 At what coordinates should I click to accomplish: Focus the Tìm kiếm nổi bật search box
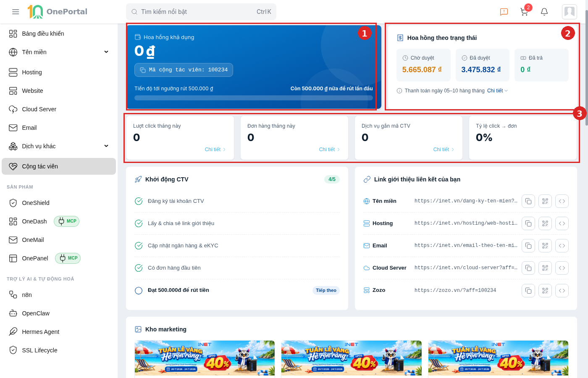[x=201, y=12]
